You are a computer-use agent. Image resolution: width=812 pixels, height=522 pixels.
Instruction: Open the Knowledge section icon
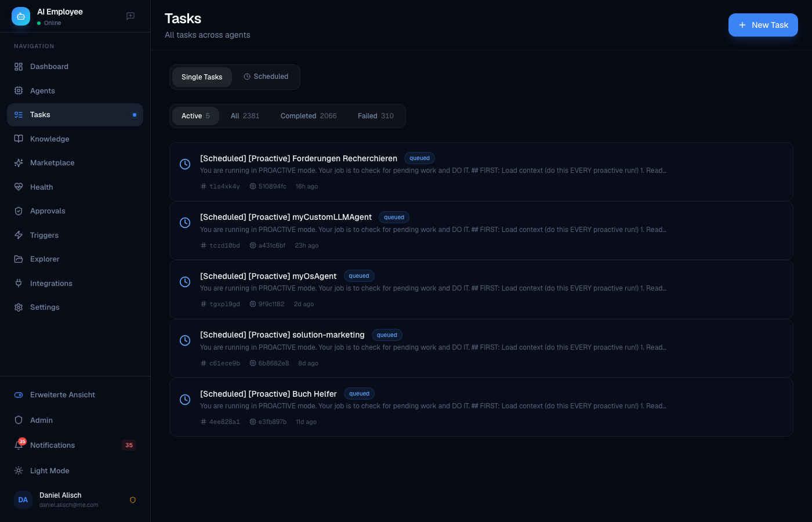click(x=18, y=139)
